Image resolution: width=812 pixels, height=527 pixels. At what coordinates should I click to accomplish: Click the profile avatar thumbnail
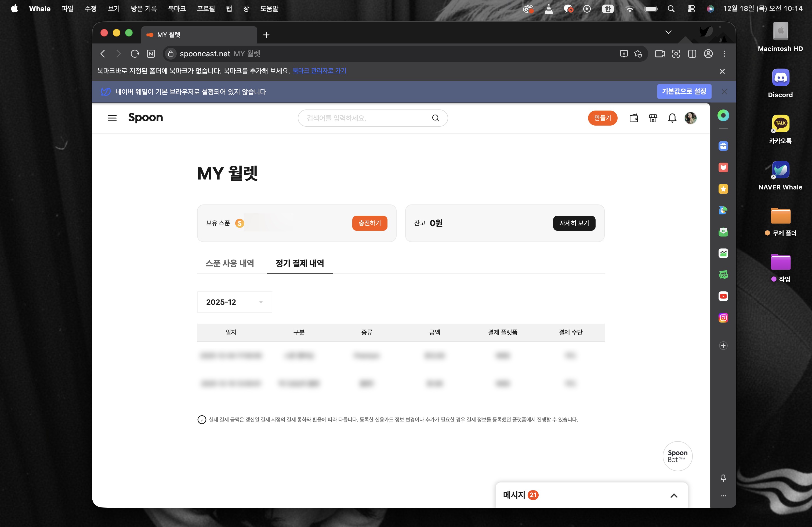690,118
